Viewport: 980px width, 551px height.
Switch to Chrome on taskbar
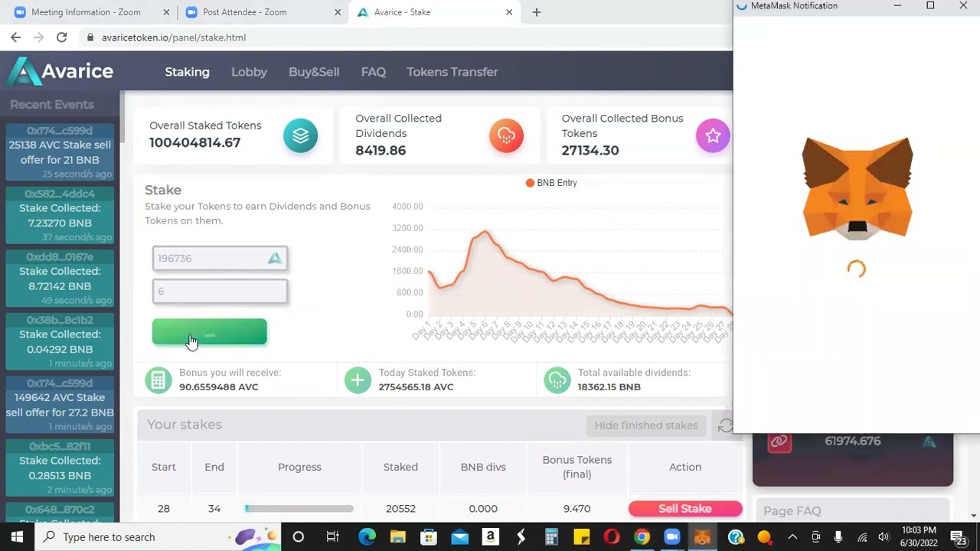[642, 536]
